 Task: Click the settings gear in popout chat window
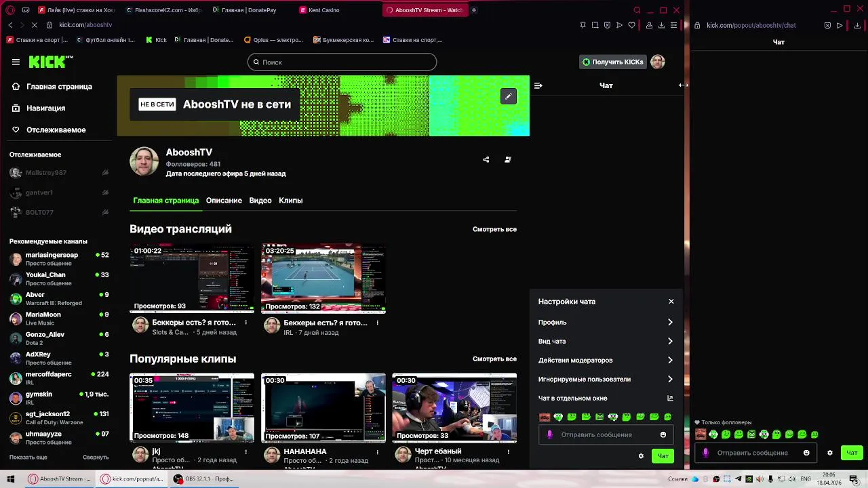point(830,453)
